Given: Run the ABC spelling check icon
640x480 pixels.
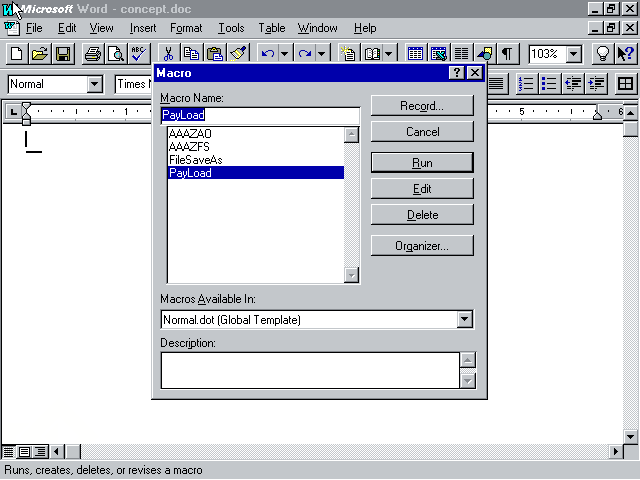Looking at the screenshot, I should (x=139, y=53).
